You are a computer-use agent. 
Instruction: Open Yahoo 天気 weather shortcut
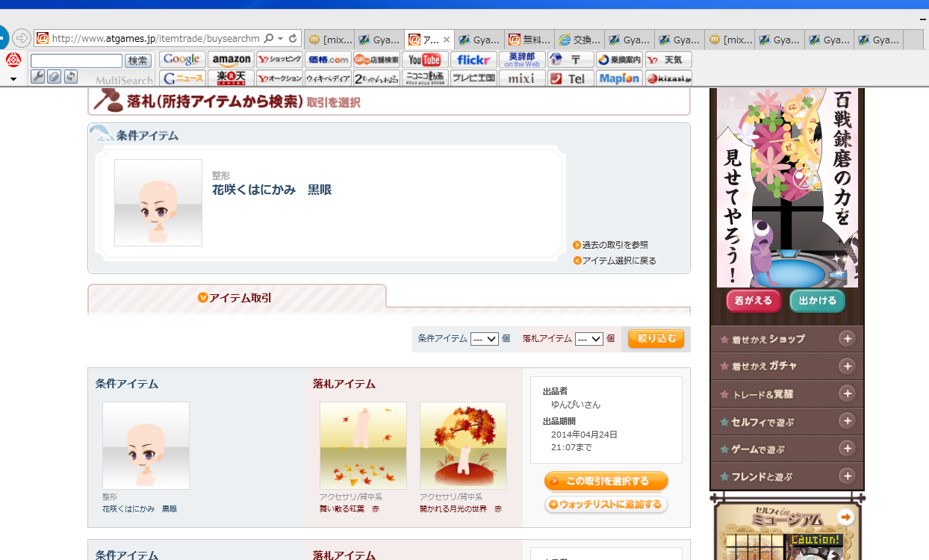tap(668, 60)
